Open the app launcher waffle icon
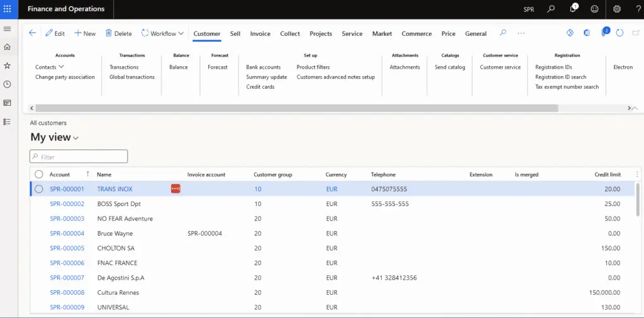644x318 pixels. pyautogui.click(x=8, y=9)
